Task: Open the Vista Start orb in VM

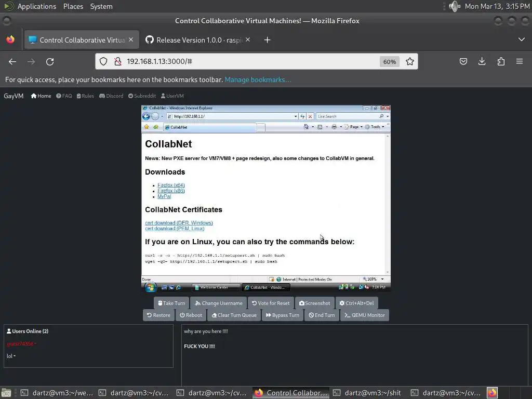Action: pyautogui.click(x=150, y=287)
